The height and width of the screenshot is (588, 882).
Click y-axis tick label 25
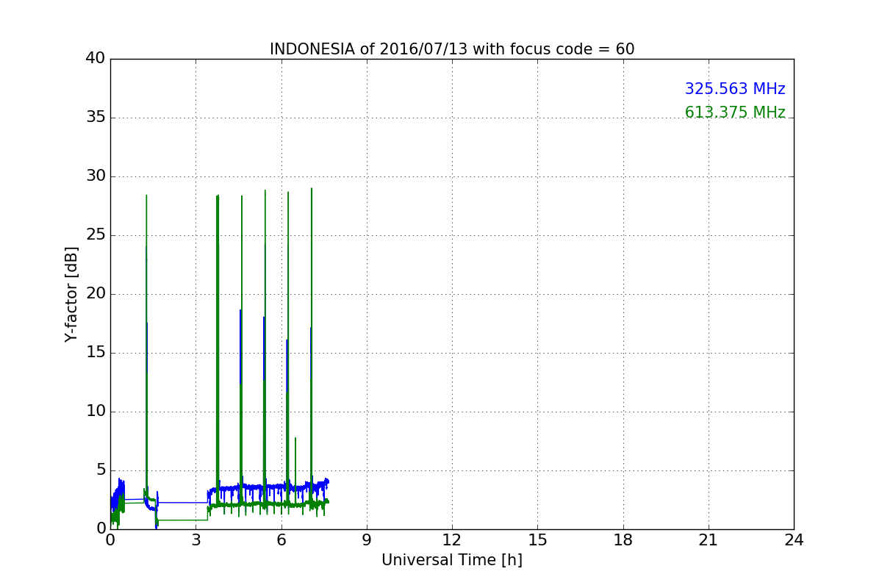(x=96, y=235)
